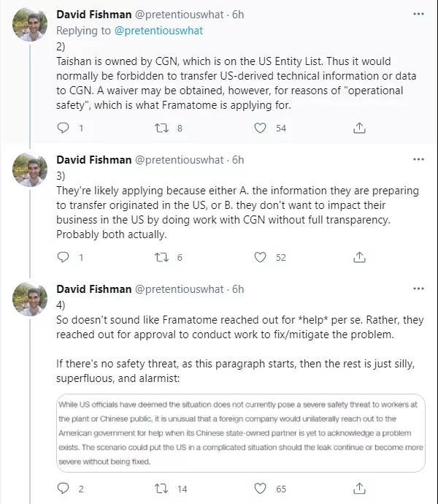Open more options on tweet 3)
The width and height of the screenshot is (438, 504).
pos(418,160)
